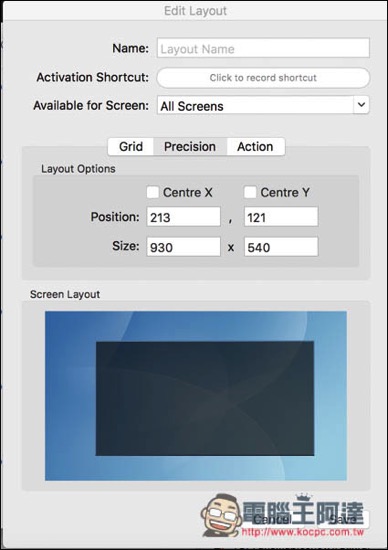Click the All Screens dropdown chevron arrow

coord(361,105)
